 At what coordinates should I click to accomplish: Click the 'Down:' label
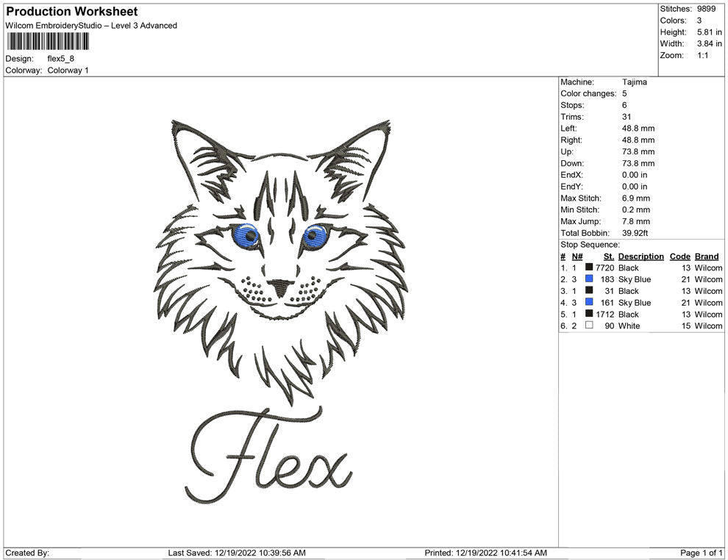click(x=572, y=163)
